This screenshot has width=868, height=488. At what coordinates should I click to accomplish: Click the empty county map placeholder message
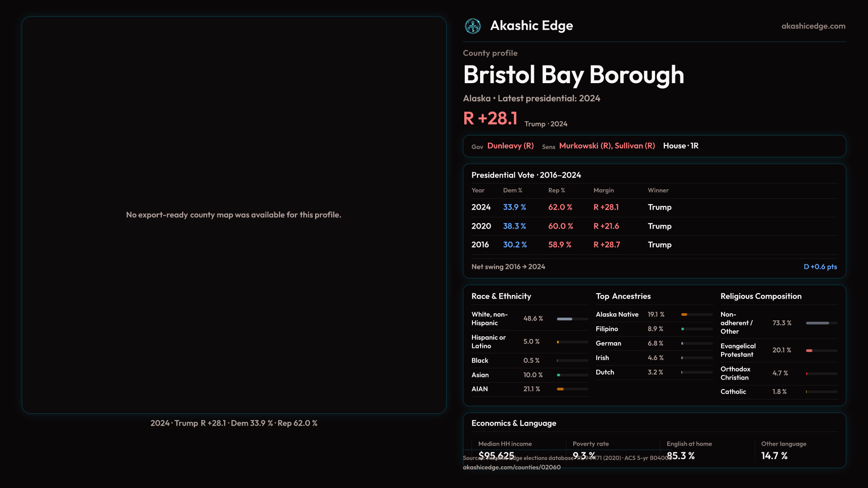(233, 215)
